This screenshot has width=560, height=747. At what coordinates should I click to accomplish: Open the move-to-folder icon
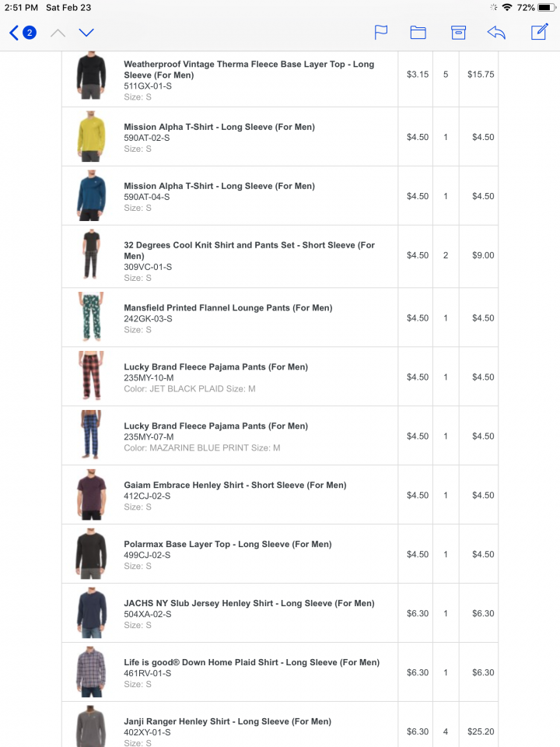coord(418,33)
